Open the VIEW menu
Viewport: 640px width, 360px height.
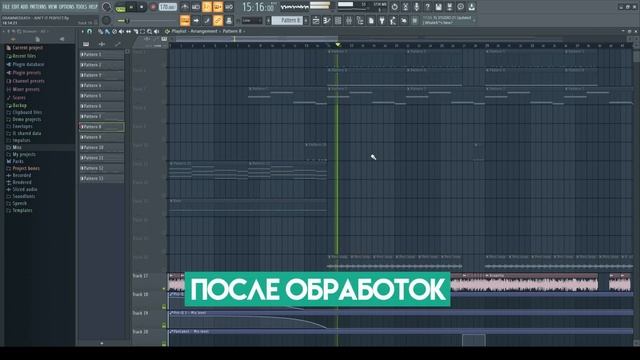(x=53, y=7)
